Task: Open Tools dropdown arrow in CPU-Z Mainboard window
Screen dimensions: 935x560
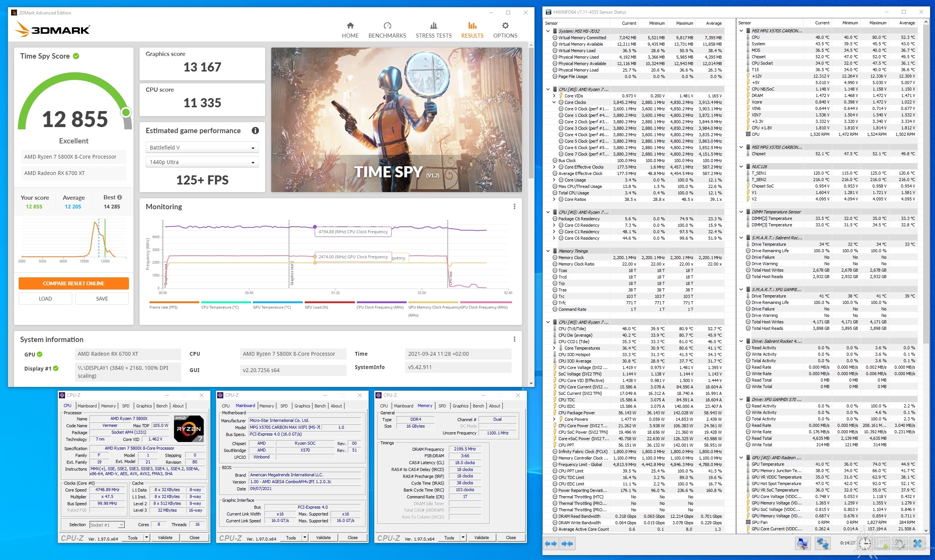Action: tap(305, 537)
